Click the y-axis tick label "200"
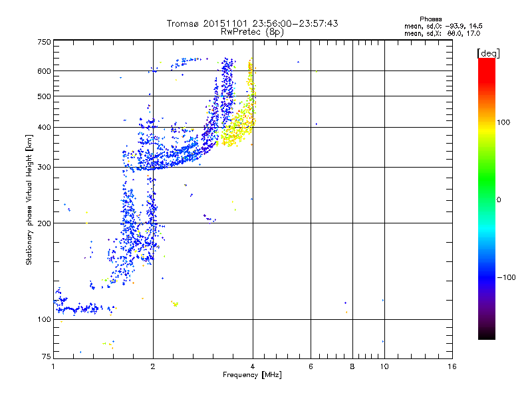The width and height of the screenshot is (532, 399). click(x=44, y=223)
